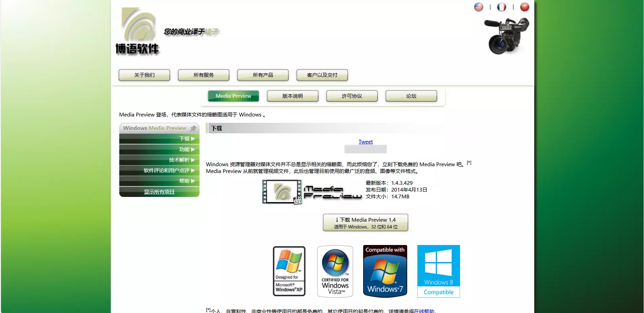
Task: Click the Media Preview filmstrip logo
Action: click(282, 192)
